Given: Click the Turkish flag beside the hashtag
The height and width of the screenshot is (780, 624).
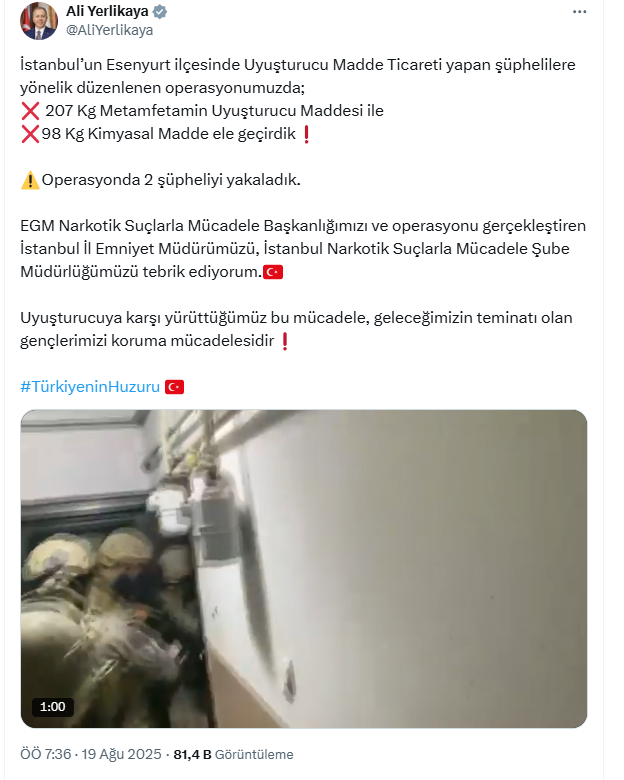Looking at the screenshot, I should click(174, 387).
